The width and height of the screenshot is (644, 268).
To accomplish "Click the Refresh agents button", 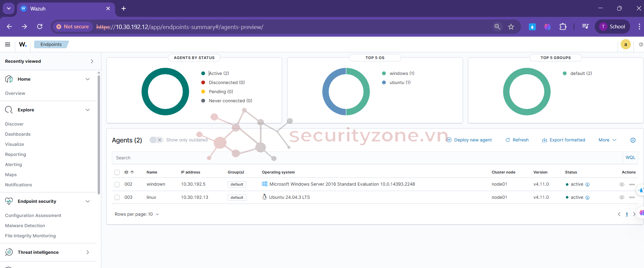I will point(517,140).
